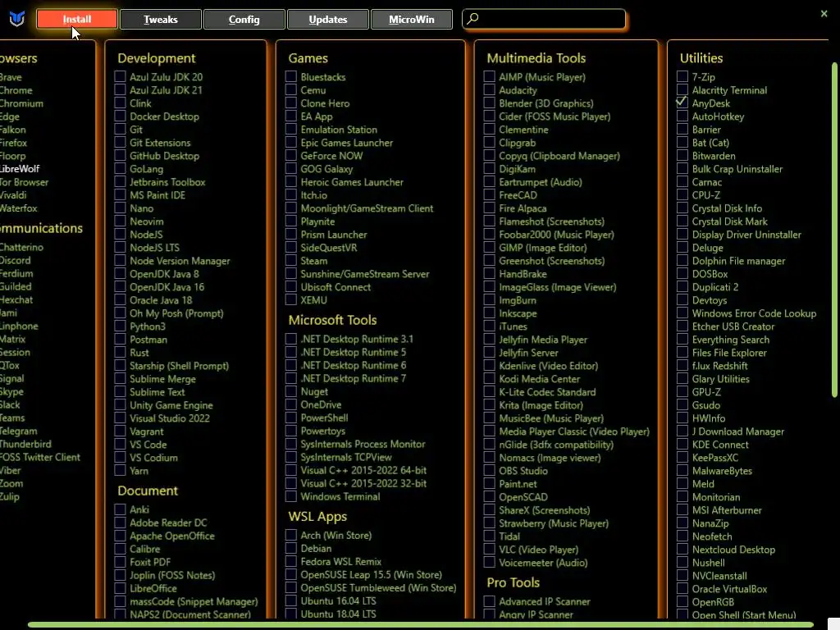Click the Thunderbird entry
This screenshot has width=840, height=630.
[25, 444]
